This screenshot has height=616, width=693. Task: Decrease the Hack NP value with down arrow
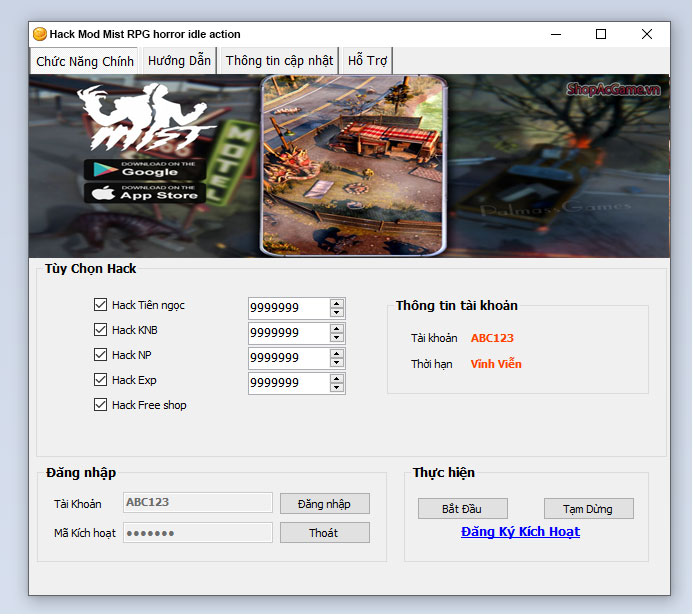(337, 362)
